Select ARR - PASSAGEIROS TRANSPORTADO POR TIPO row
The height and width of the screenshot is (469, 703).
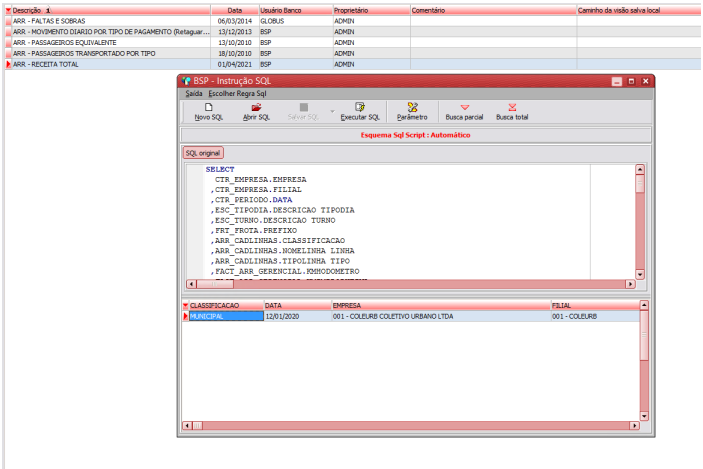coord(353,53)
